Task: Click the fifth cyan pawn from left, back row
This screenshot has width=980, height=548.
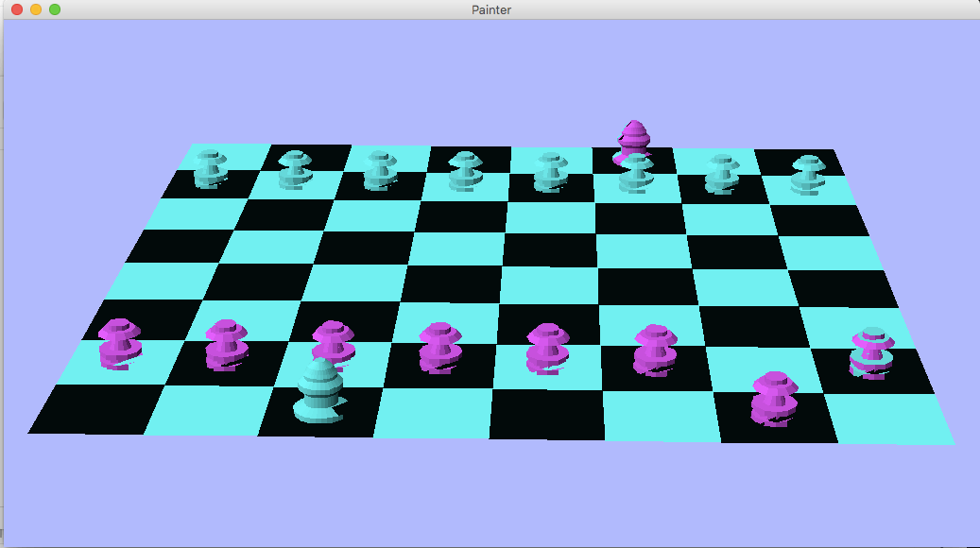Action: [x=551, y=173]
